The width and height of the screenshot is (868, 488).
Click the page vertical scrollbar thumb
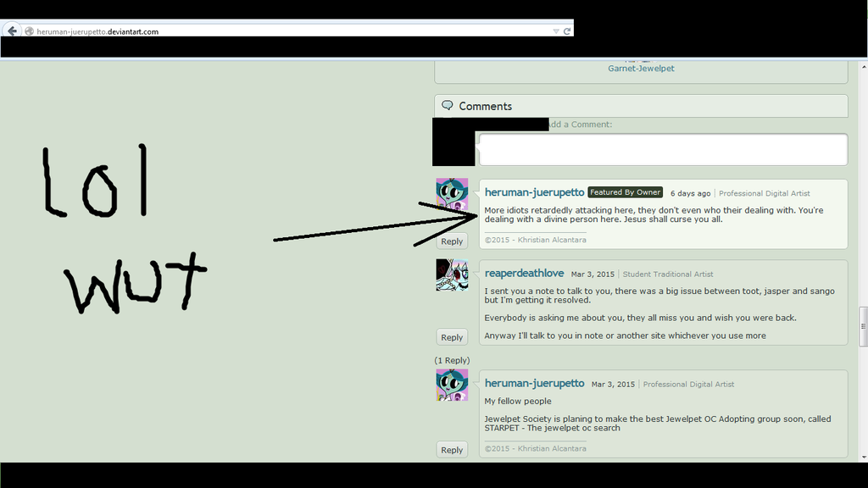(863, 326)
